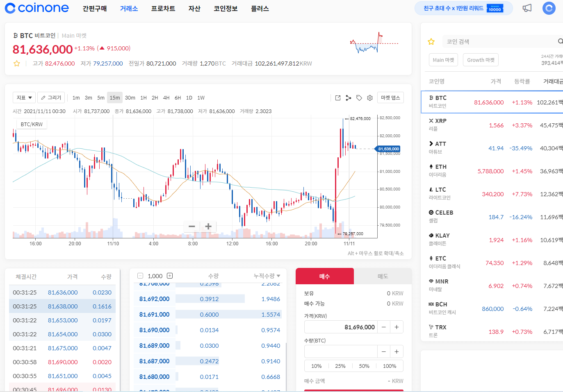Viewport: 563px width, 392px height.
Task: Select the 1W chart interval
Action: click(x=201, y=97)
